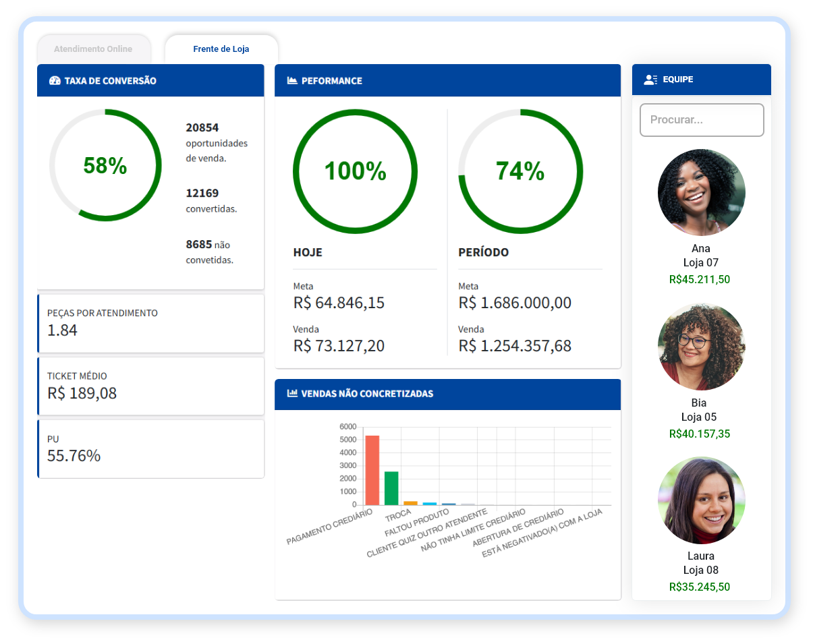Screen dimensions: 813x644
Task: Open the Ticket Médio card
Action: 151,386
